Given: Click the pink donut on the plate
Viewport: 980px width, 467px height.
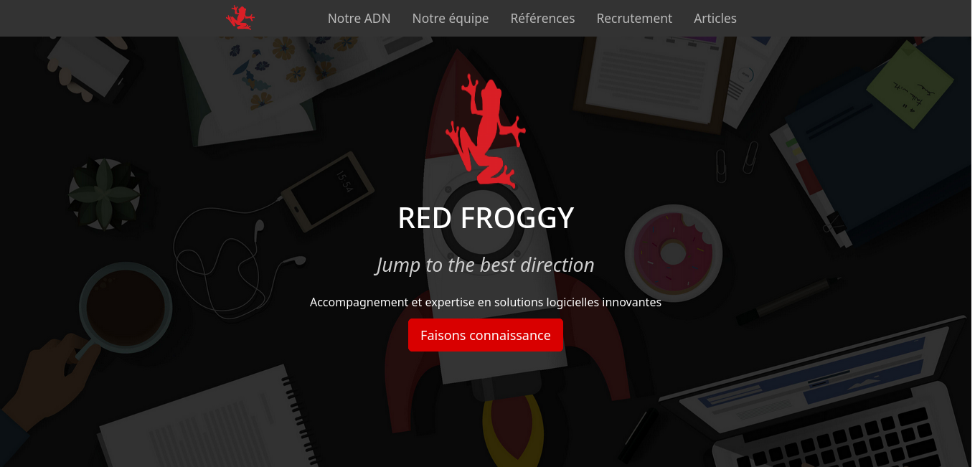Looking at the screenshot, I should pos(673,252).
